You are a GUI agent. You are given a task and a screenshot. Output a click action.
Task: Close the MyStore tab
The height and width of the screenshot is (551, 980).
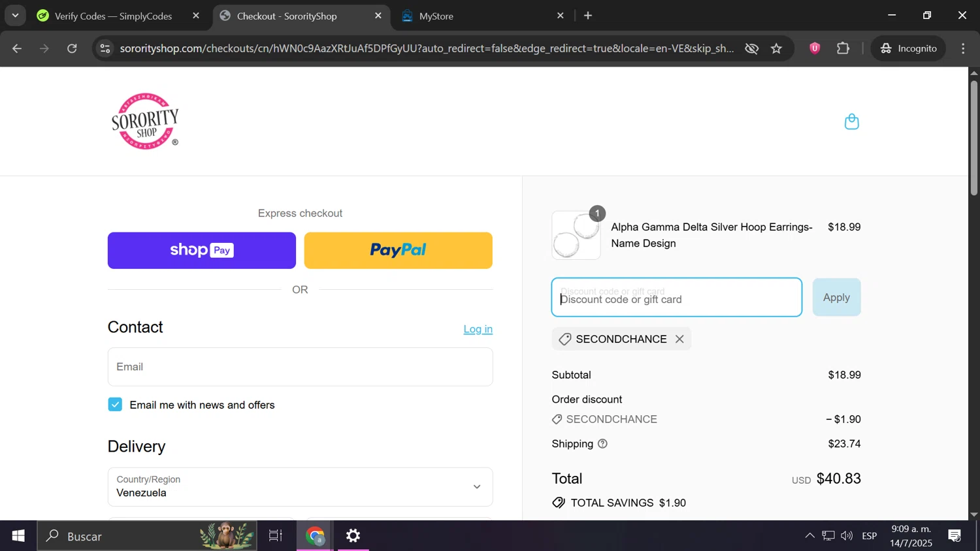561,16
